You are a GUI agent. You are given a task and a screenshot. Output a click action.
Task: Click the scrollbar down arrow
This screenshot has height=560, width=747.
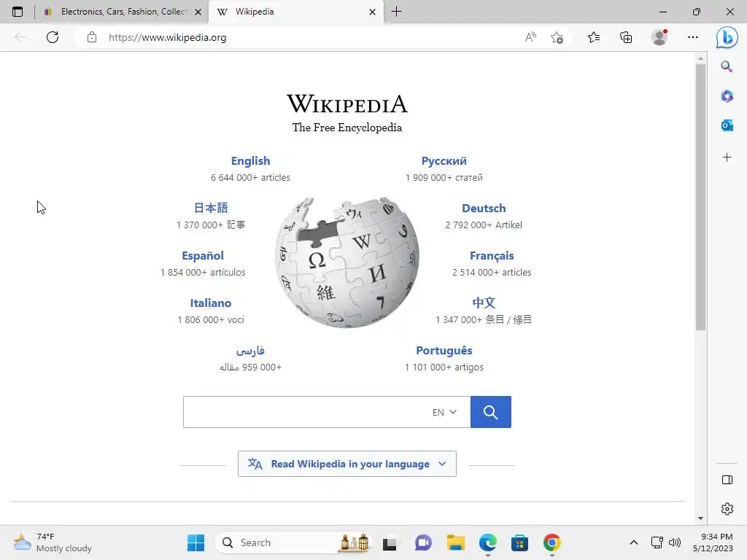[x=700, y=518]
